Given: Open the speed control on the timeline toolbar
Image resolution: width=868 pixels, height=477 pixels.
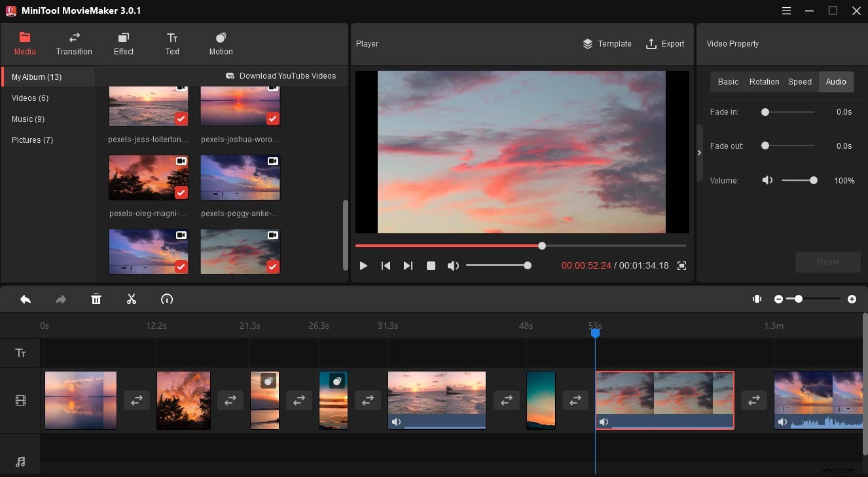Looking at the screenshot, I should pyautogui.click(x=167, y=299).
